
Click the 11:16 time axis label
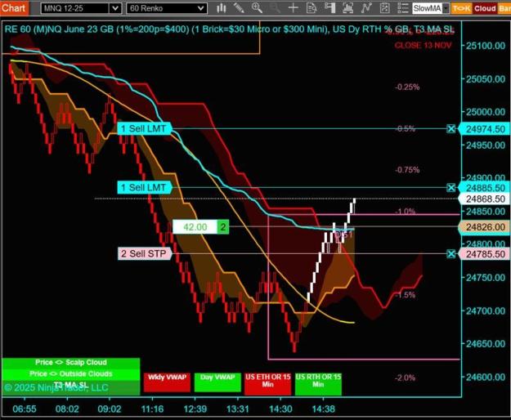pyautogui.click(x=152, y=409)
